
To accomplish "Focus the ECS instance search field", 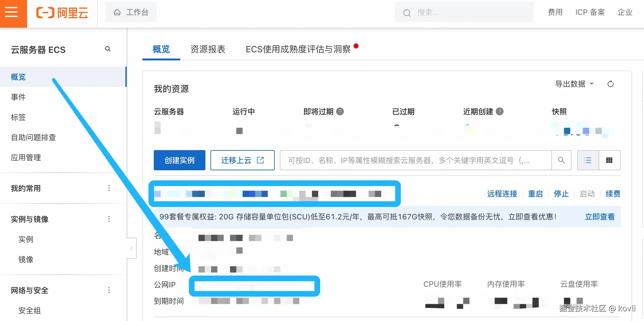I will (x=416, y=160).
